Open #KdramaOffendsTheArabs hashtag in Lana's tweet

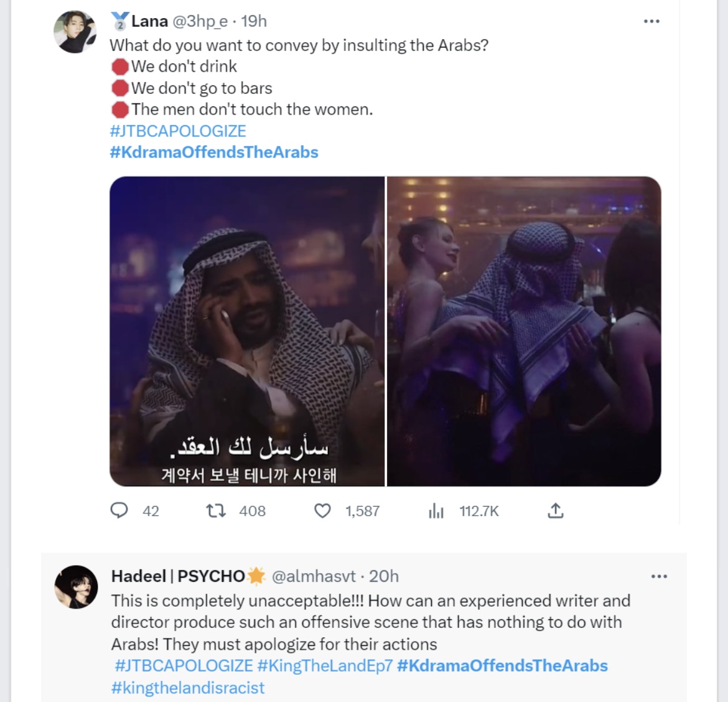click(214, 152)
